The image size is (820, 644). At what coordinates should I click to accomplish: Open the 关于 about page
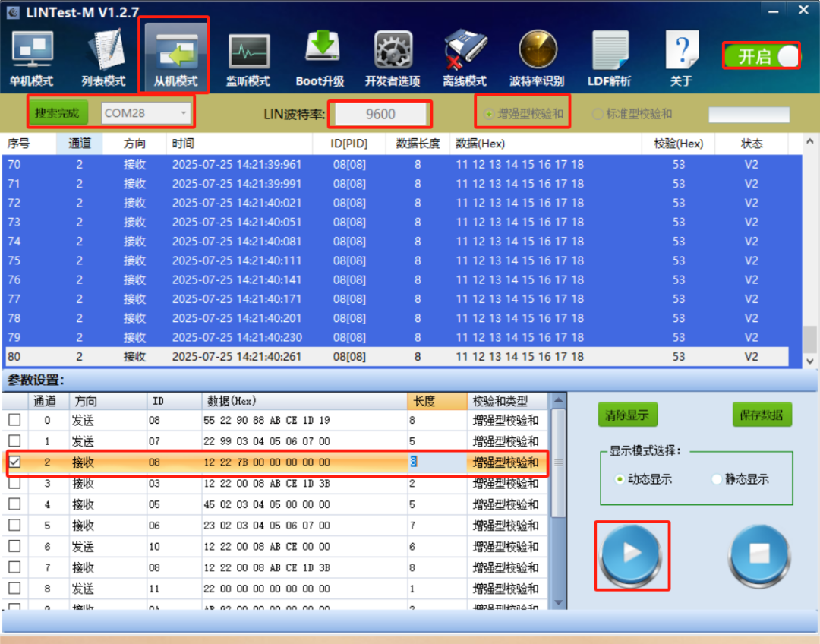coord(681,58)
